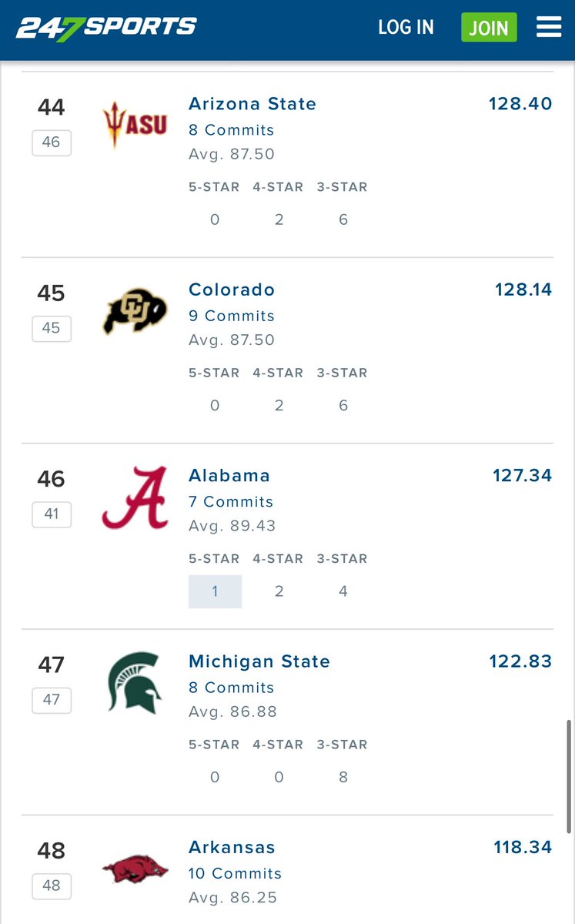Click the 247Sports logo

pyautogui.click(x=106, y=28)
